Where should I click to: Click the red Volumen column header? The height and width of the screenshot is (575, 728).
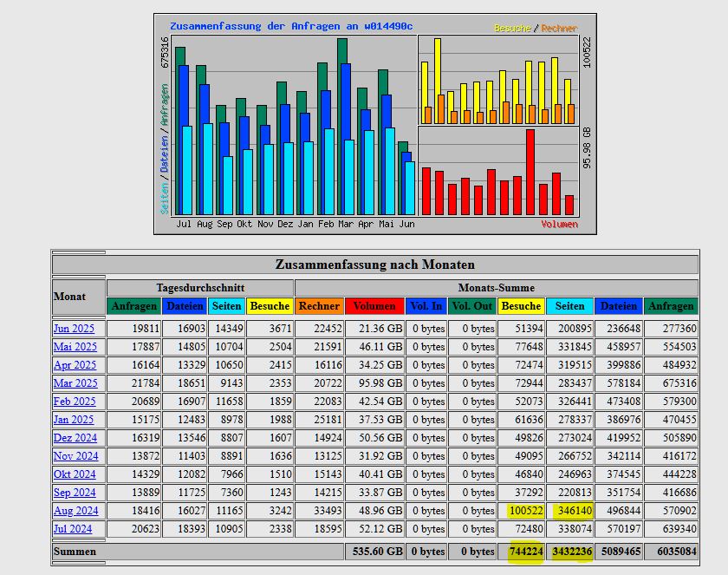375,306
